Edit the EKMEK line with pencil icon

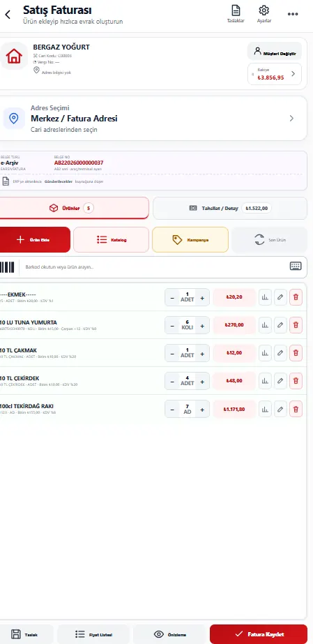(280, 297)
